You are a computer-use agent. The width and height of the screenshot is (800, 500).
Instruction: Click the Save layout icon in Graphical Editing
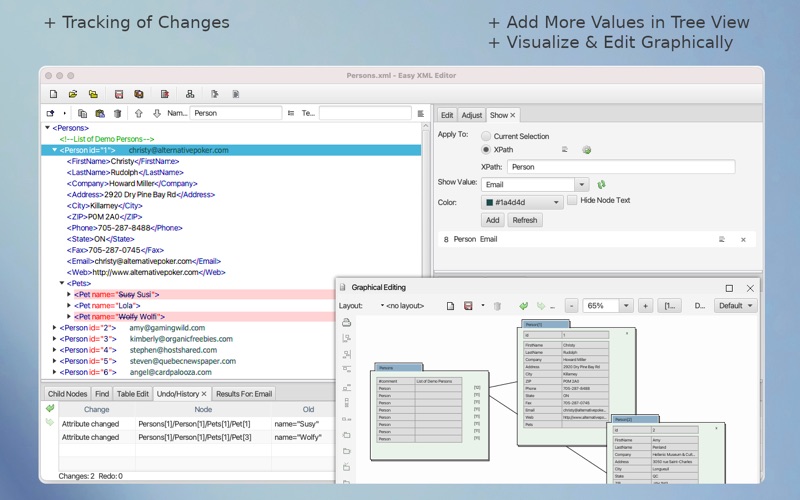[468, 306]
